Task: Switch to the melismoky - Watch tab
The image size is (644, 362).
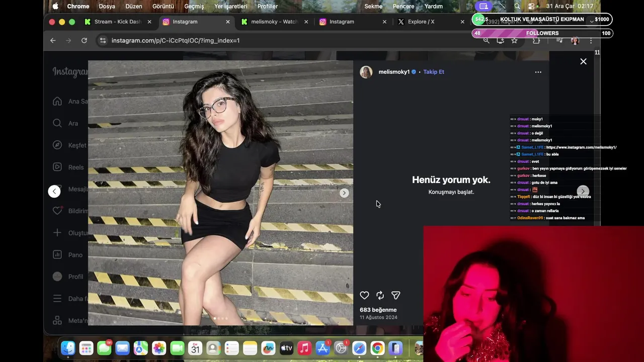Action: point(275,22)
